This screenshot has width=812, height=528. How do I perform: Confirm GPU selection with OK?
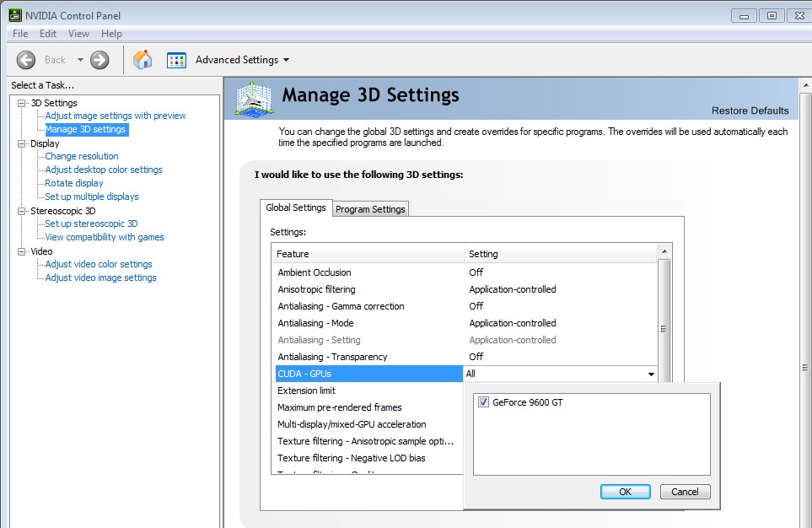click(x=625, y=492)
